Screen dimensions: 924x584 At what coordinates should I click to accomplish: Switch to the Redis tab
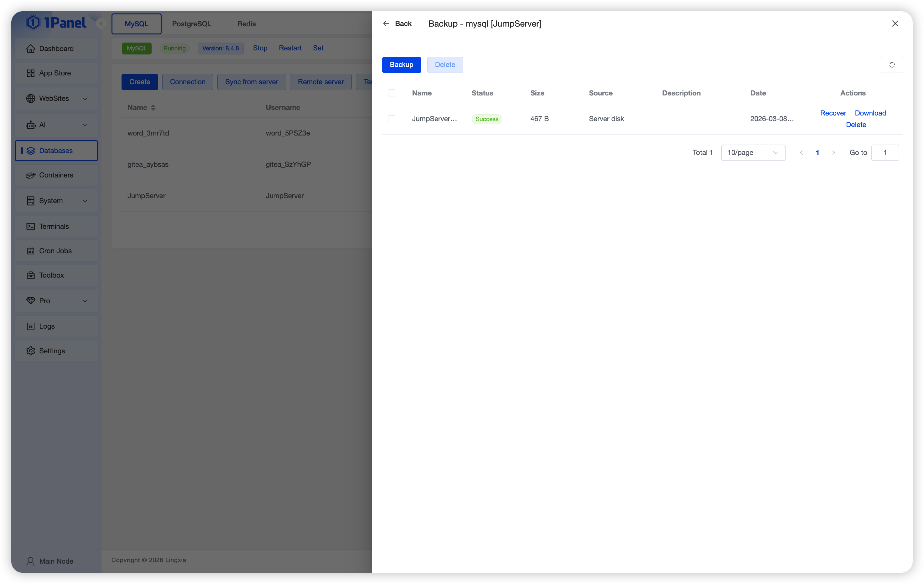click(x=247, y=24)
